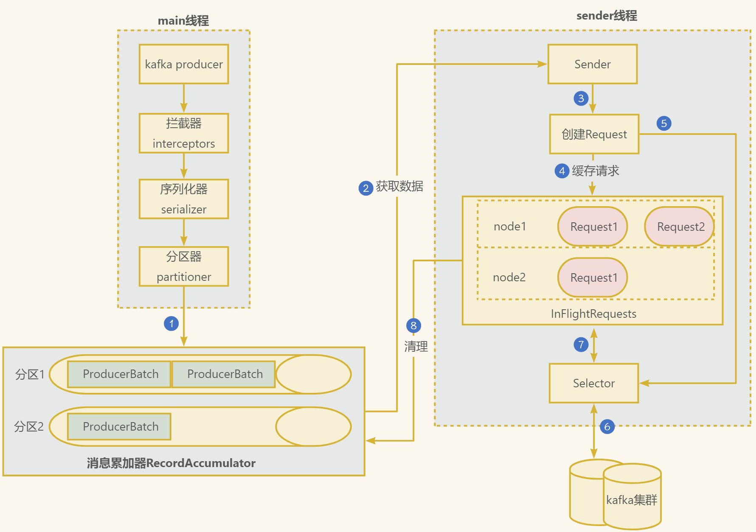Click the 分区1 label
The image size is (756, 532).
click(30, 375)
